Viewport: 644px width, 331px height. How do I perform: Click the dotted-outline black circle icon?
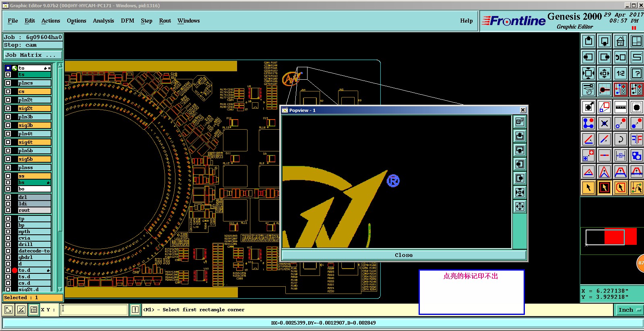click(x=636, y=107)
